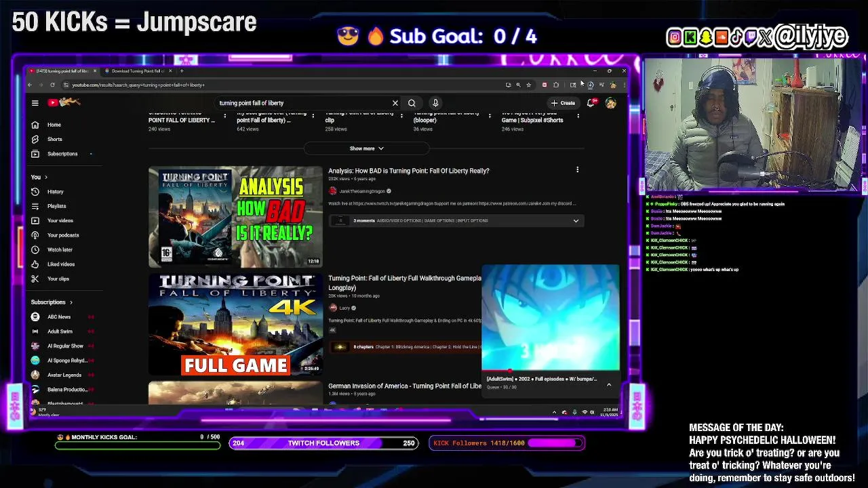Reload the page in the browser

coord(52,85)
